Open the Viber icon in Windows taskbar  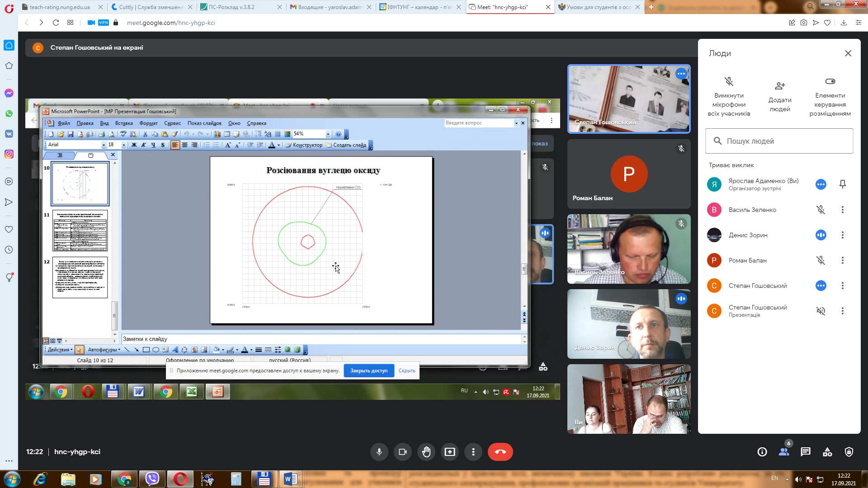tap(152, 479)
